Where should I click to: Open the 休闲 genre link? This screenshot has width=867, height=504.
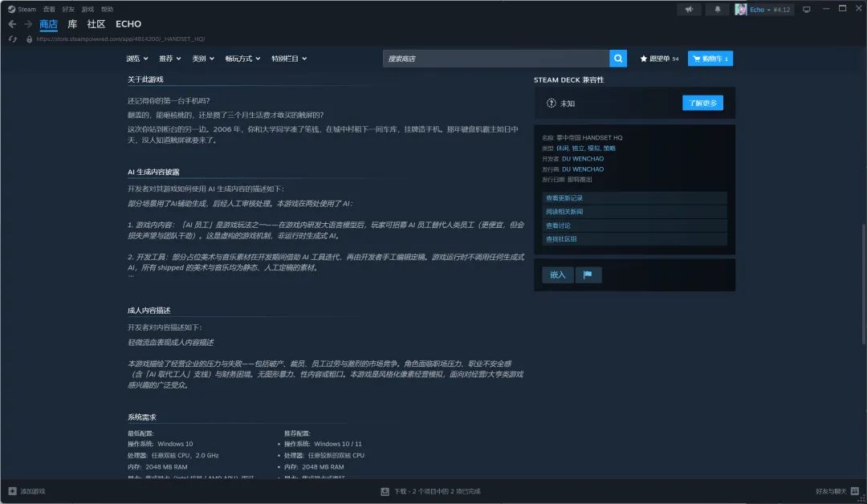tap(562, 148)
